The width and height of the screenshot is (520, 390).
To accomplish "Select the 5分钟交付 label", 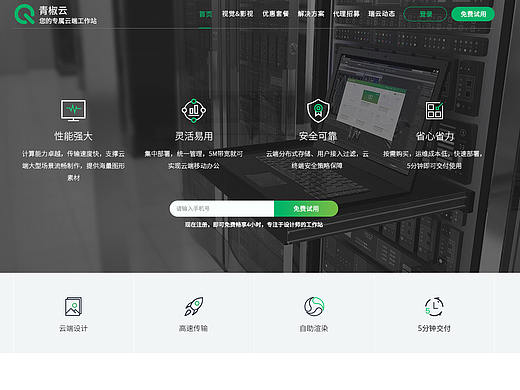I will [x=434, y=329].
